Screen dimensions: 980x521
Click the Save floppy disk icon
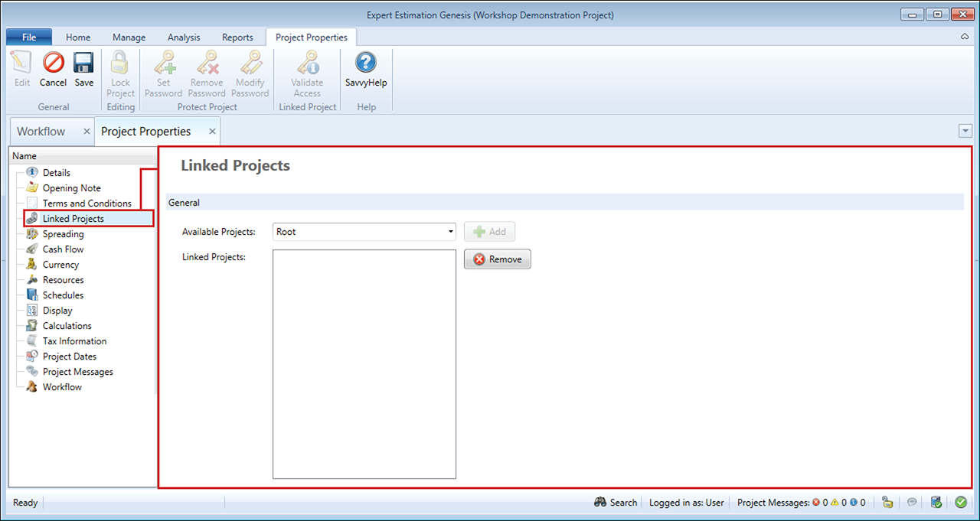(83, 63)
